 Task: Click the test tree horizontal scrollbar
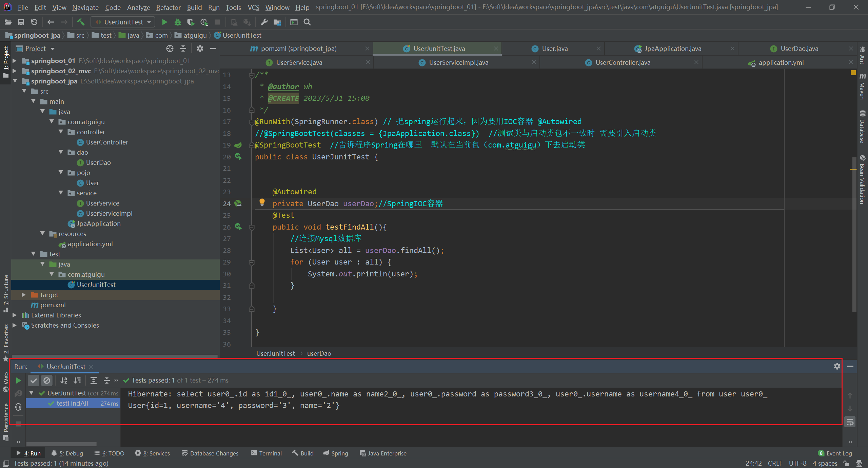61,444
